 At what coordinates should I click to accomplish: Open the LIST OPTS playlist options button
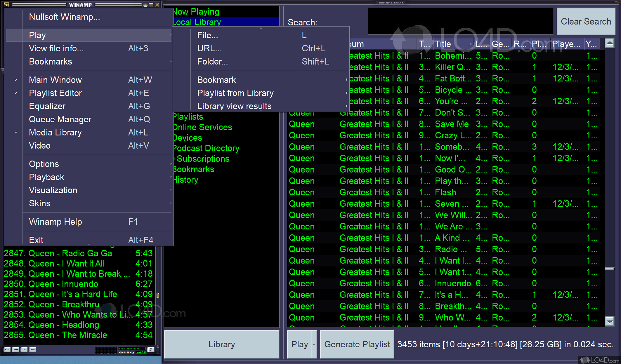(151, 349)
